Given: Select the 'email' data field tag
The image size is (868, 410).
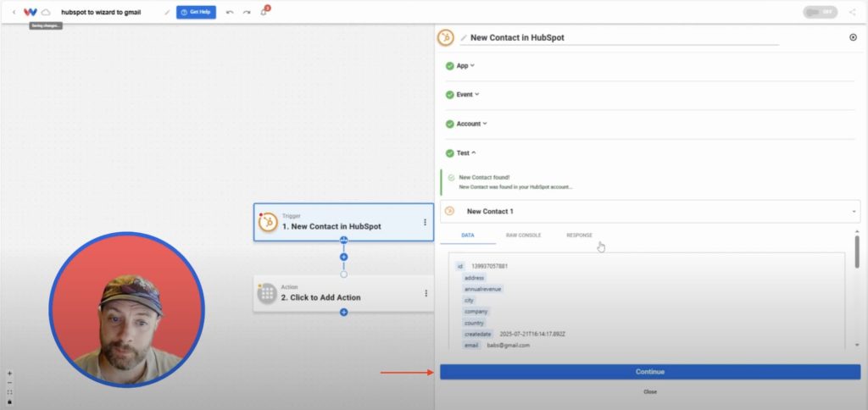Looking at the screenshot, I should click(x=471, y=346).
